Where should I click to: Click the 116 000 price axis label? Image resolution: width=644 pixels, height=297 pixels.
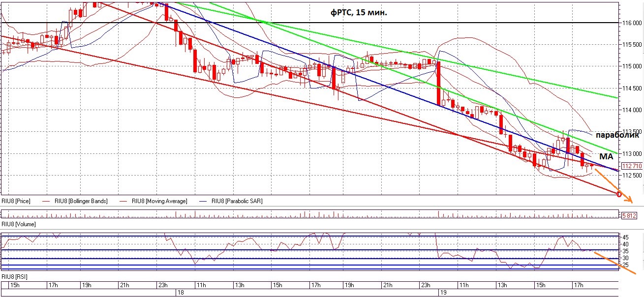click(x=631, y=23)
